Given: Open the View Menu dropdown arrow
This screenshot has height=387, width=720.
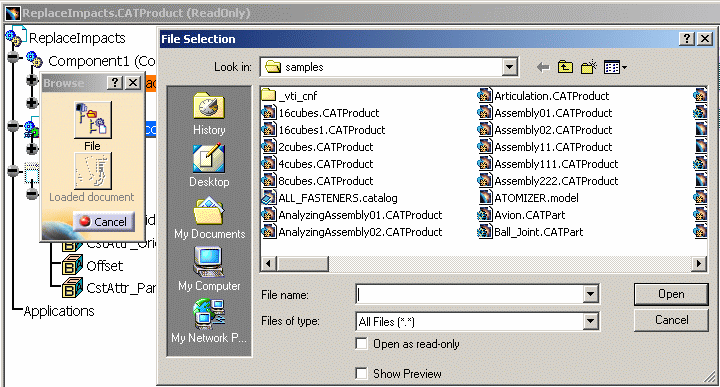Looking at the screenshot, I should click(x=624, y=68).
